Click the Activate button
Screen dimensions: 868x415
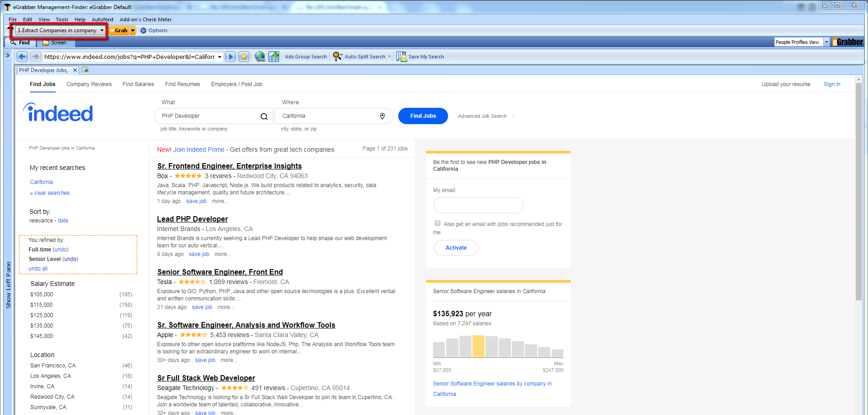456,248
